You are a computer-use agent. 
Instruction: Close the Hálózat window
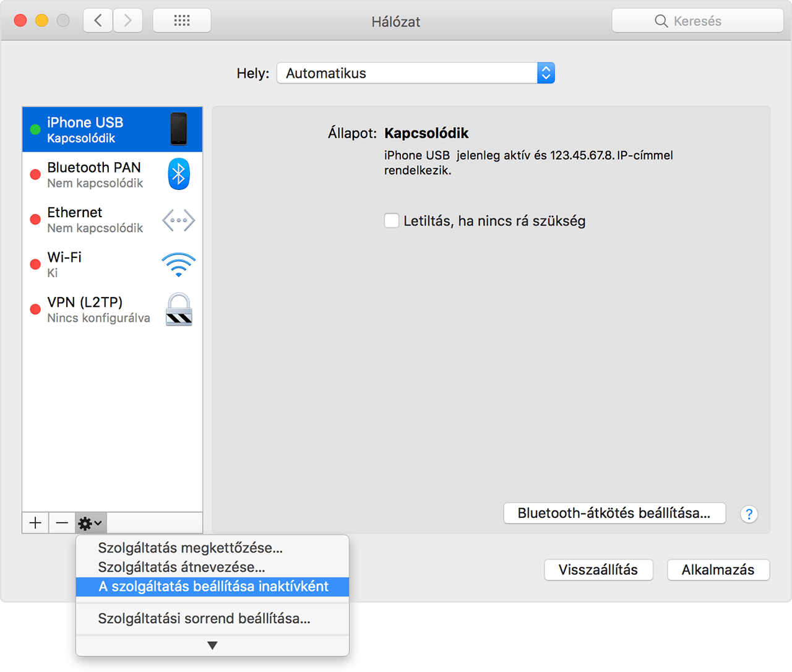coord(20,20)
